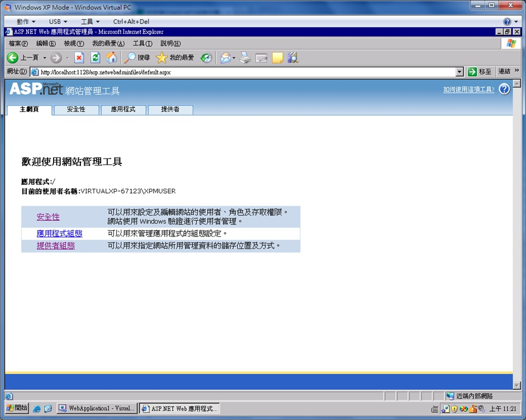Click the IE Forward arrow icon
The height and width of the screenshot is (420, 526).
click(56, 58)
